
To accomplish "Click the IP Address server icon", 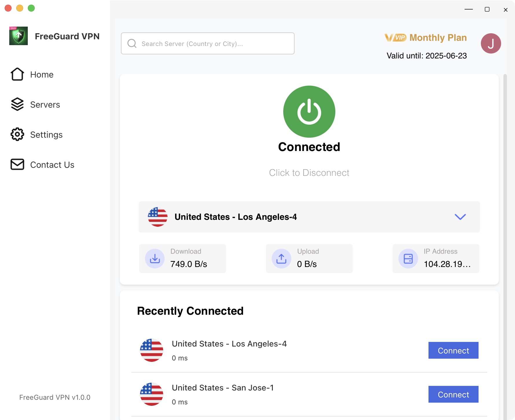I will point(408,259).
